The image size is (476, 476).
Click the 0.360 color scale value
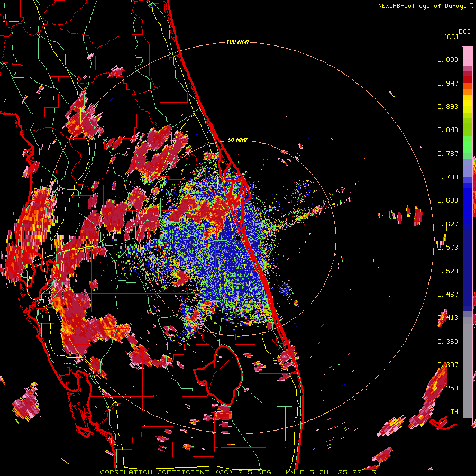point(448,342)
